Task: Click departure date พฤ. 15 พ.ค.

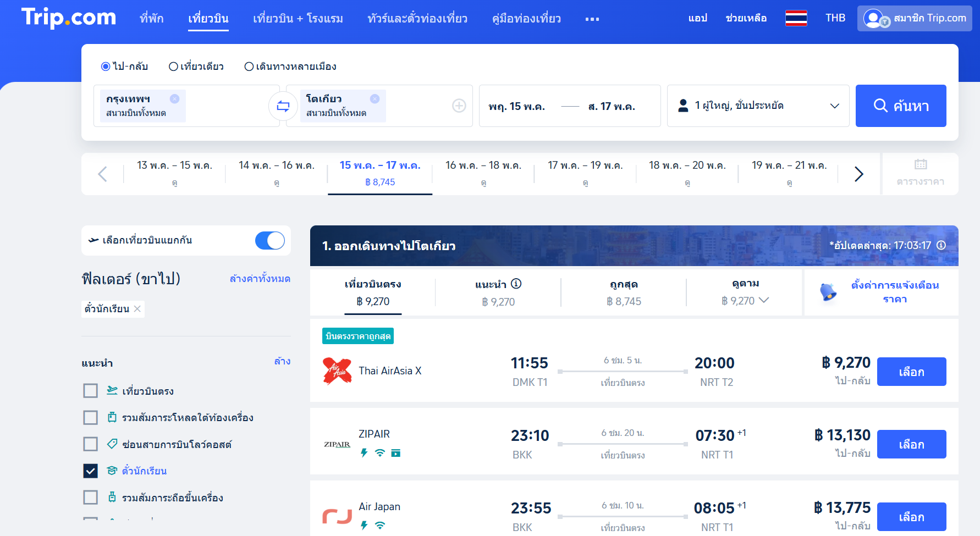Action: click(517, 106)
